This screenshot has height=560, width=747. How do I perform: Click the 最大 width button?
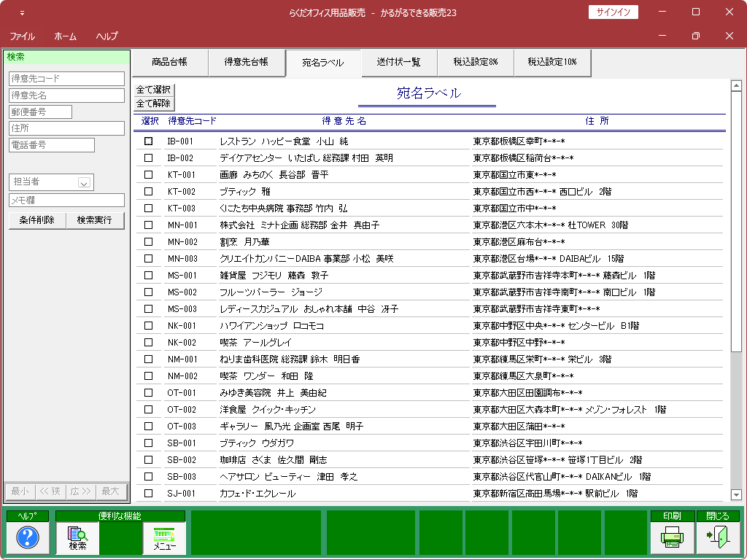(111, 491)
